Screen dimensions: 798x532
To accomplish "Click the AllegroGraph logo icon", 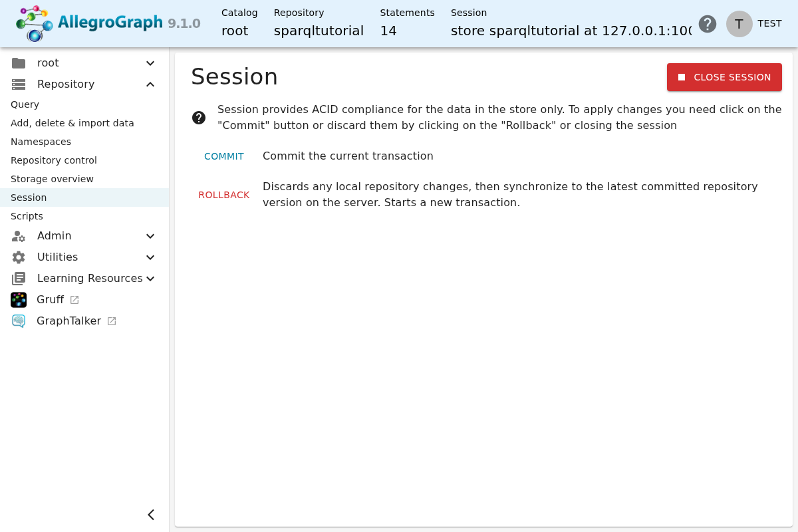I will pyautogui.click(x=34, y=24).
